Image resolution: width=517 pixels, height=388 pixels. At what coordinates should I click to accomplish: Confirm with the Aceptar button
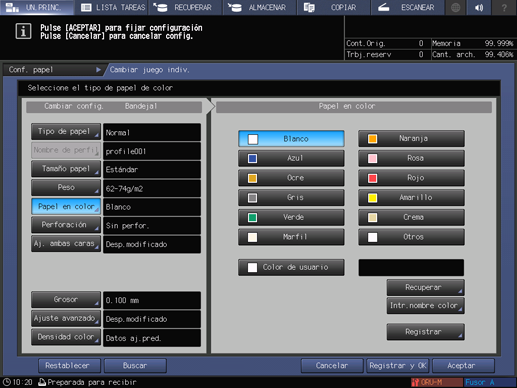click(x=463, y=366)
